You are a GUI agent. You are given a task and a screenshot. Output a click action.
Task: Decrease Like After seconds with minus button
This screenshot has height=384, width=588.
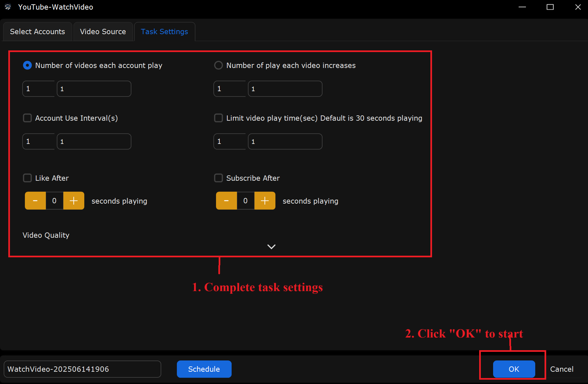point(35,201)
